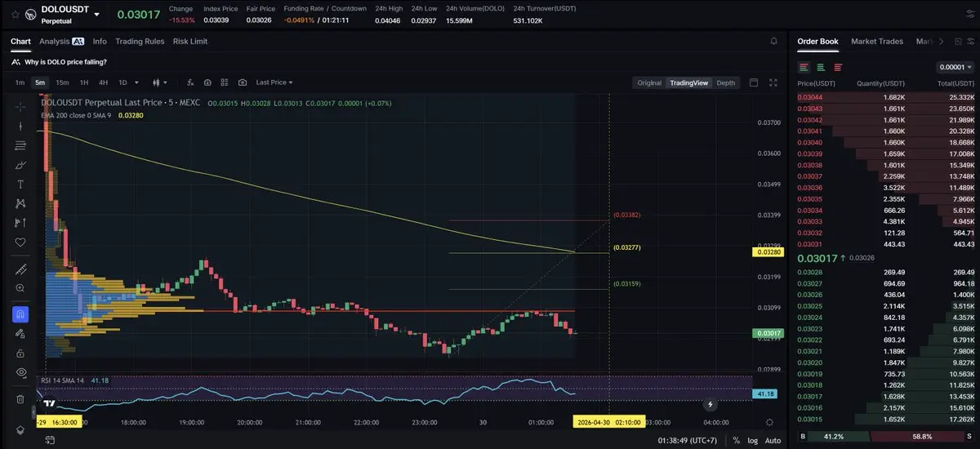Open the Last Price source dropdown
This screenshot has height=449, width=980.
coord(274,82)
